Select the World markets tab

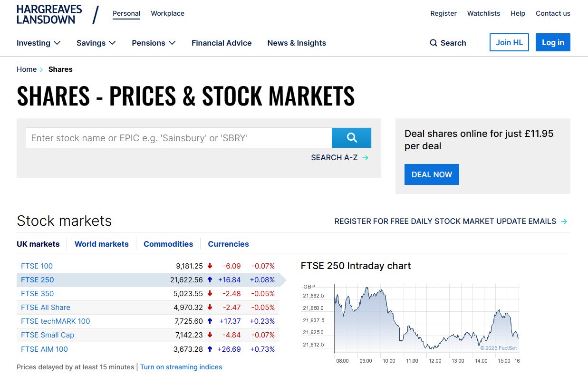[x=101, y=244]
